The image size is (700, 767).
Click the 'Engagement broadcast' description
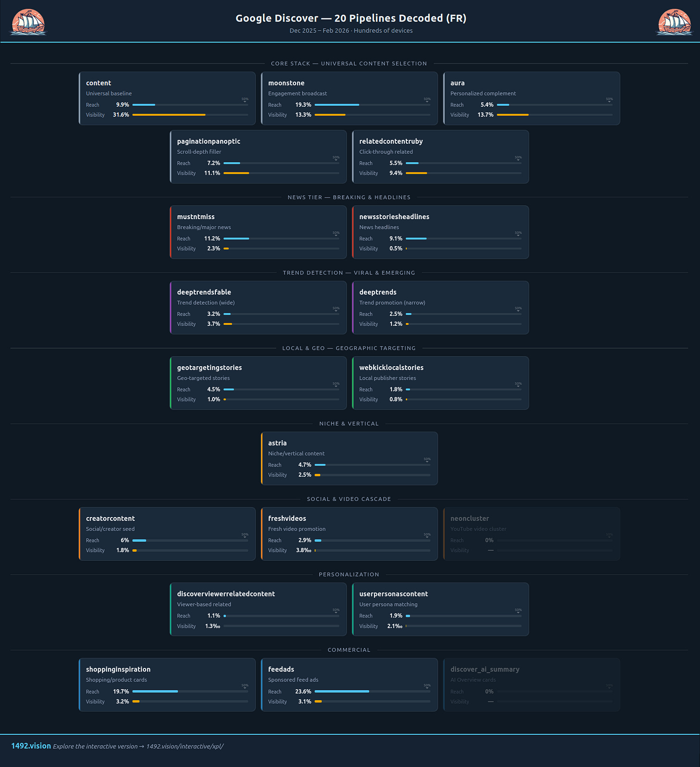(298, 94)
